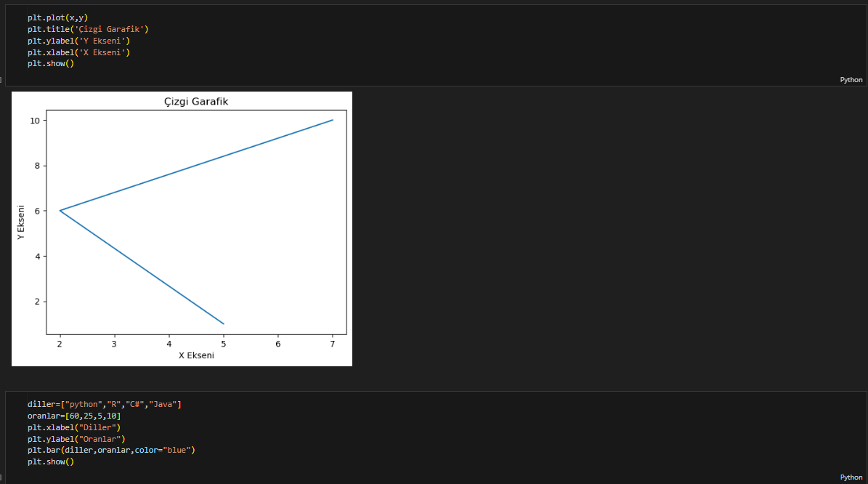Click the Python language label of the top cell
Image resolution: width=868 pixels, height=484 pixels.
pos(851,80)
